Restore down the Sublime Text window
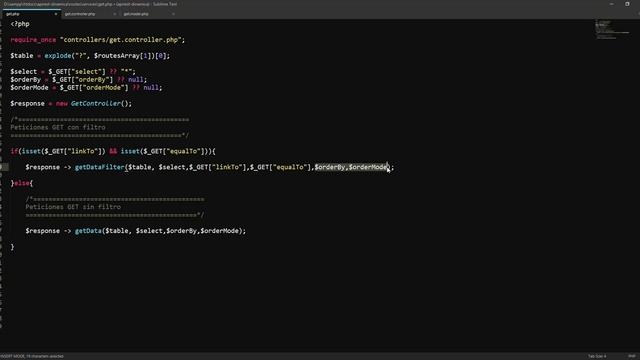Image resolution: width=640 pixels, height=360 pixels. (x=627, y=4)
